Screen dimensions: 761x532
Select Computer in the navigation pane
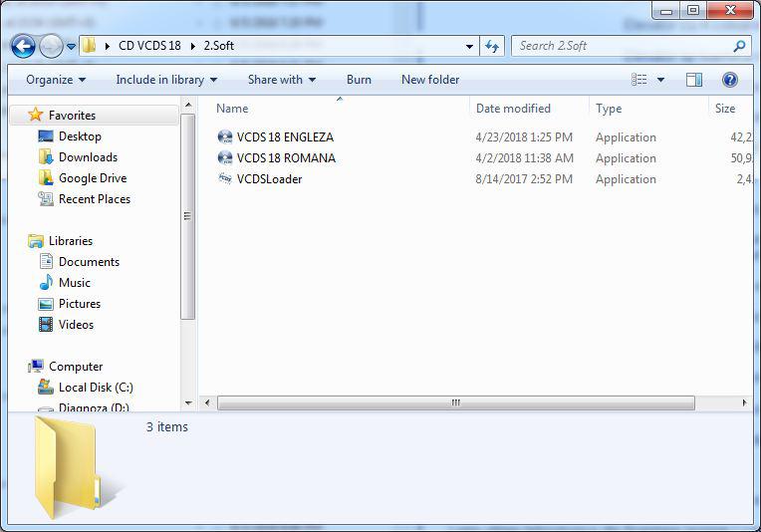point(76,367)
